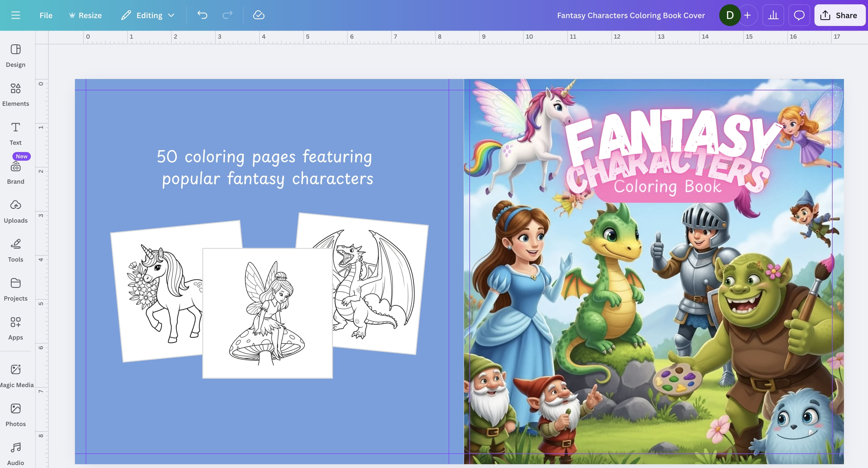Click the cloud save status icon
This screenshot has width=868, height=468.
click(x=259, y=15)
